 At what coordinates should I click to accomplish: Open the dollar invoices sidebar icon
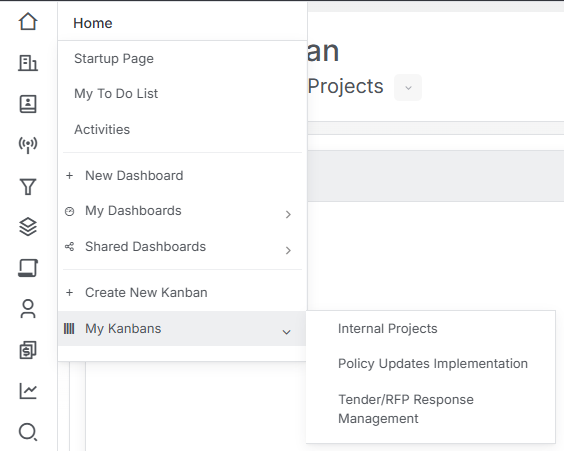28,350
